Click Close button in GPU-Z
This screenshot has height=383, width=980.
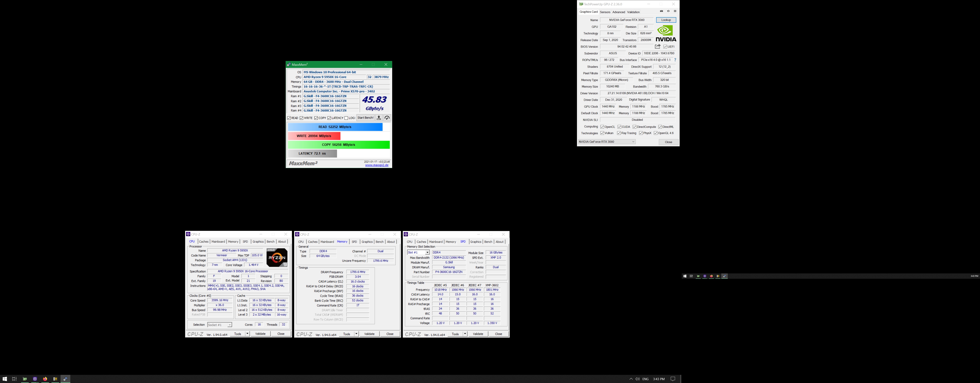pos(668,142)
